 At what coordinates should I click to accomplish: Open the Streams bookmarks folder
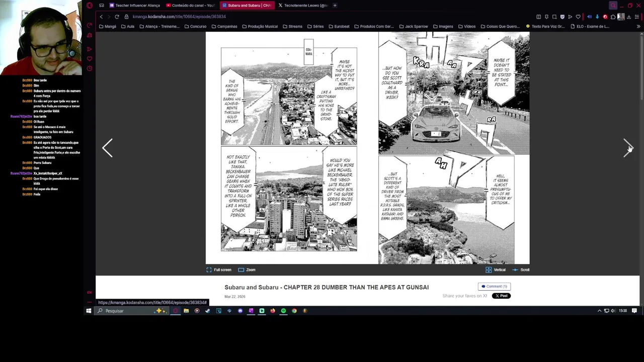[x=292, y=26]
